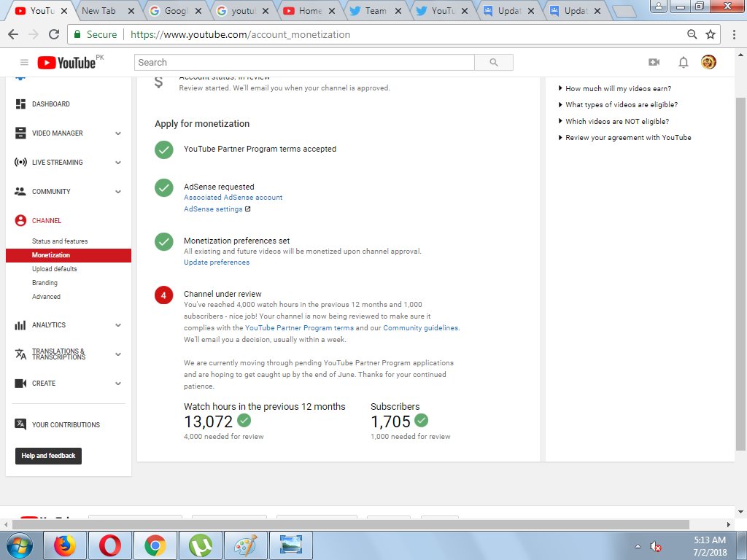The image size is (747, 560).
Task: Expand the Create section
Action: click(118, 384)
